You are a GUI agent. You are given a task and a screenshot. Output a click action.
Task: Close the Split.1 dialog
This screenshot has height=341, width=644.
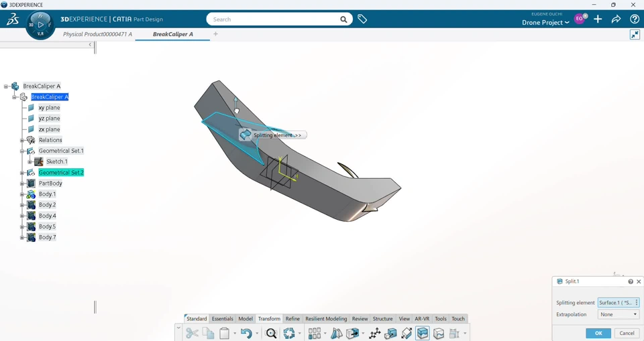point(639,281)
